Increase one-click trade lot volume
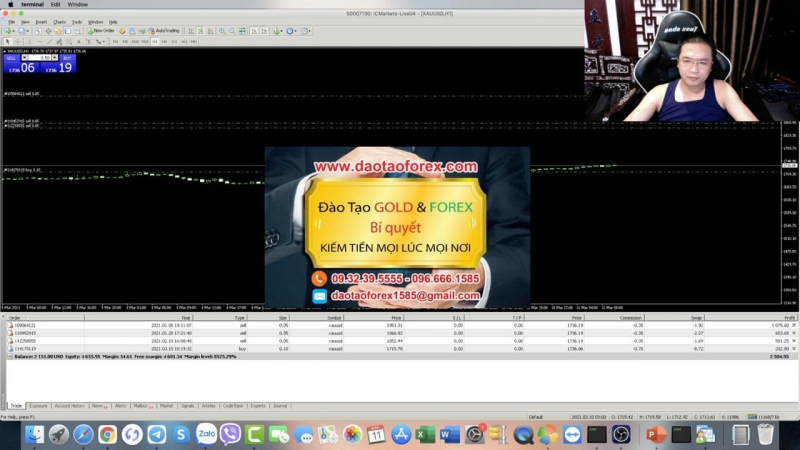 click(55, 58)
